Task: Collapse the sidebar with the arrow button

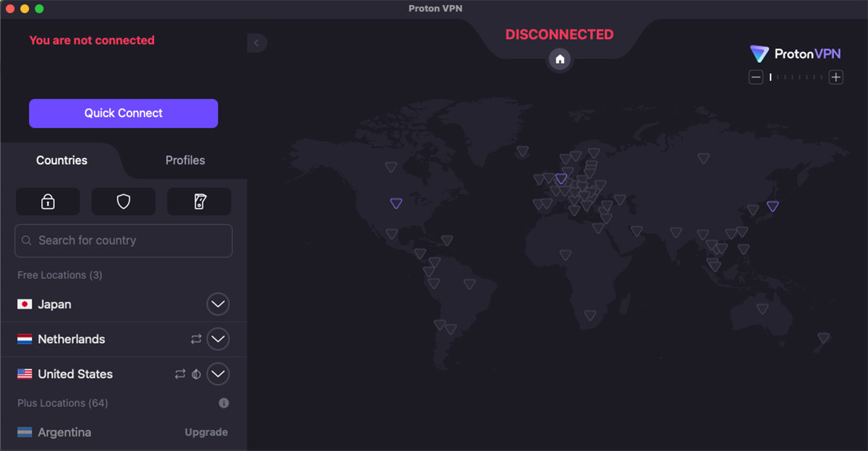Action: click(257, 43)
